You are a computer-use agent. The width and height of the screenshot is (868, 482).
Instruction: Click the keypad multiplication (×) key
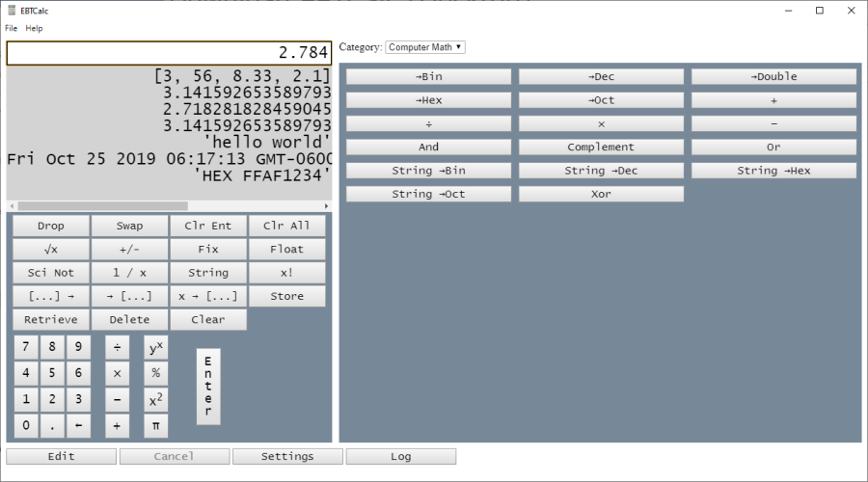(117, 373)
